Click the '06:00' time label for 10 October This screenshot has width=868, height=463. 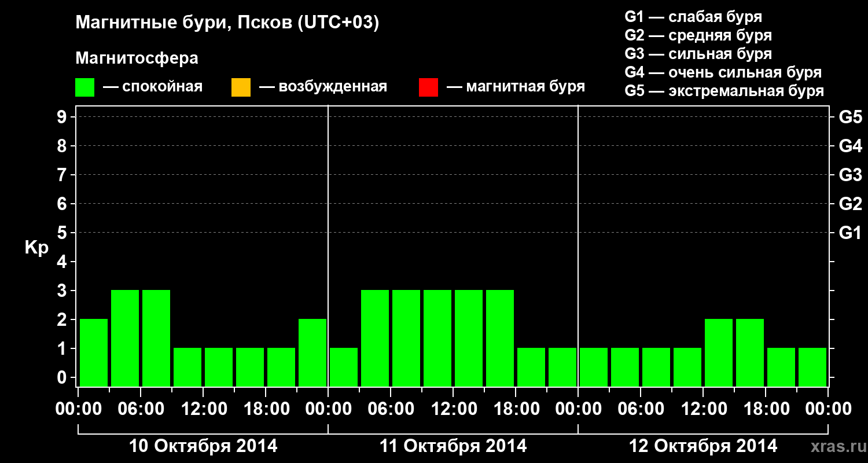coord(141,409)
